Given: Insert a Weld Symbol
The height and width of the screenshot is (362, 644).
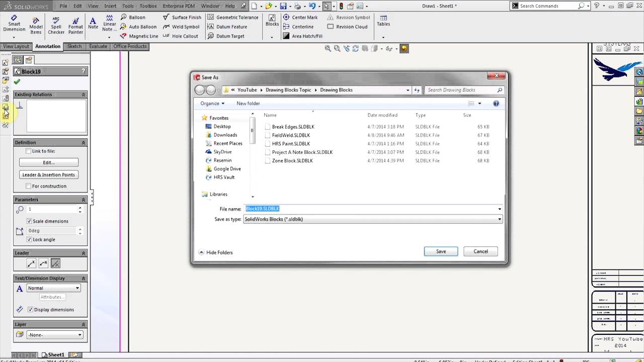Looking at the screenshot, I should (x=181, y=27).
